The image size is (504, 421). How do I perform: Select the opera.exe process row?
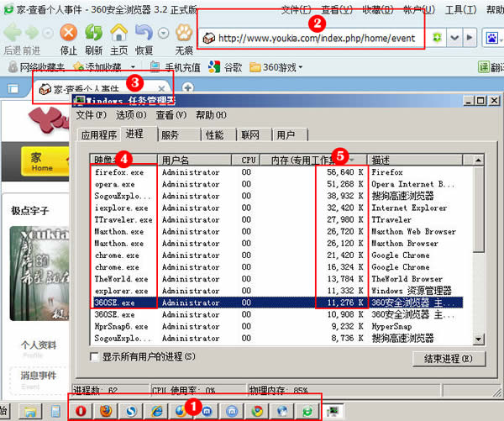278,184
